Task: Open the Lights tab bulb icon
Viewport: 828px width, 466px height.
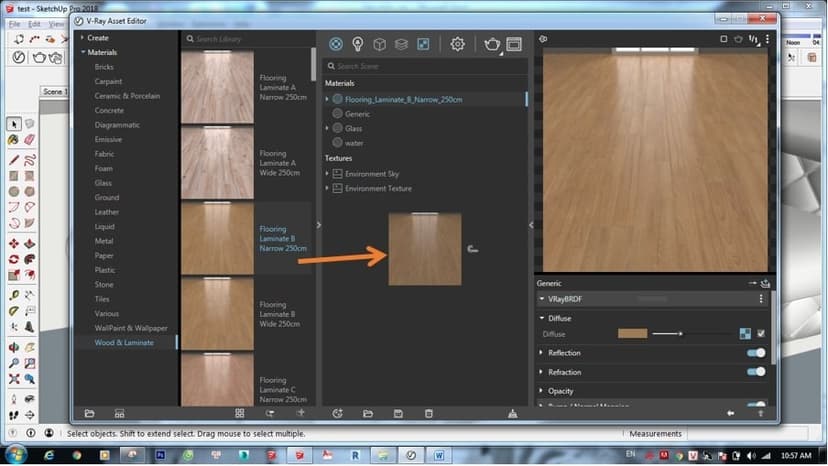Action: [x=357, y=44]
